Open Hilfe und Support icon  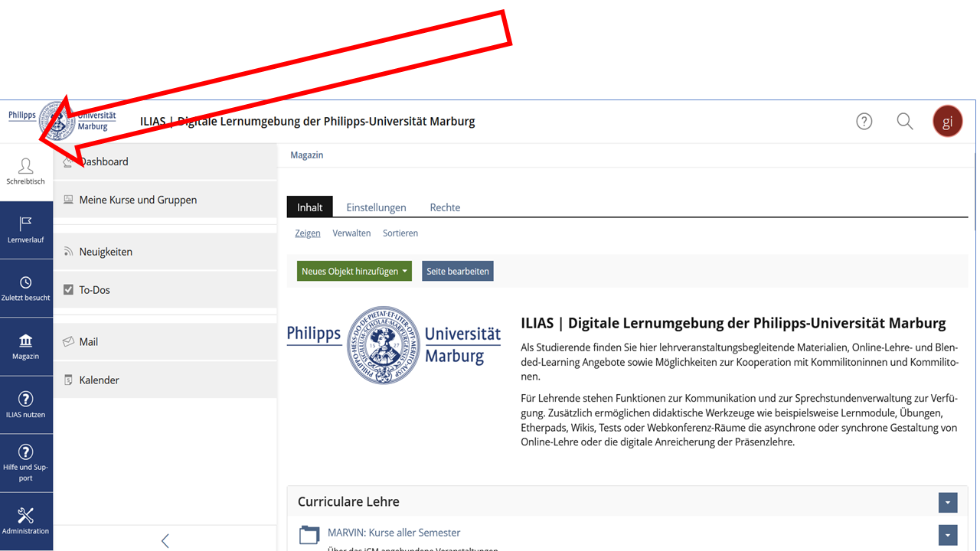26,463
